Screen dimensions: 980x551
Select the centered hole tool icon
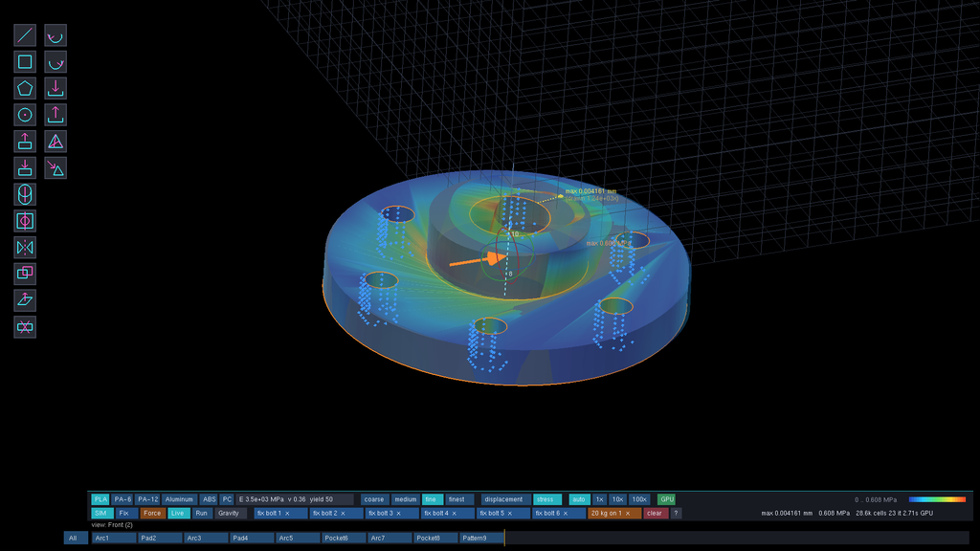coord(25,221)
